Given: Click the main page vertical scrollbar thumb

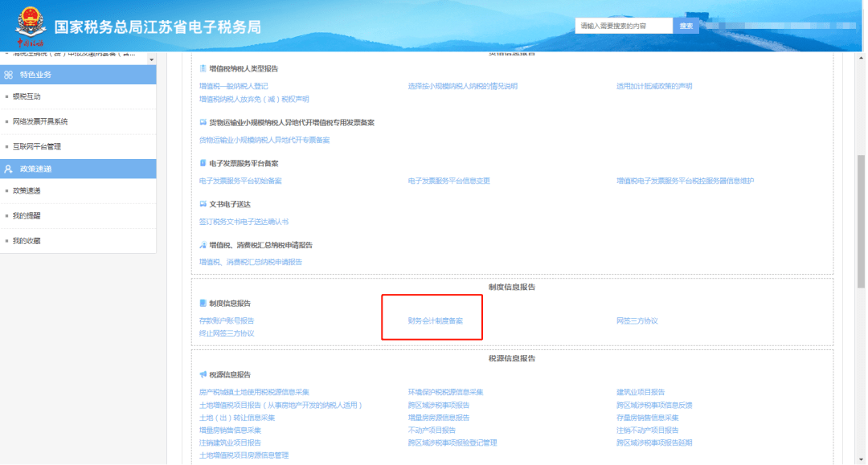Looking at the screenshot, I should point(862,221).
